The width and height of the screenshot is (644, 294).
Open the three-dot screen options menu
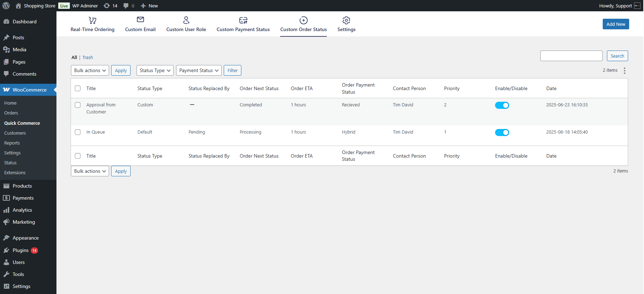pyautogui.click(x=624, y=71)
